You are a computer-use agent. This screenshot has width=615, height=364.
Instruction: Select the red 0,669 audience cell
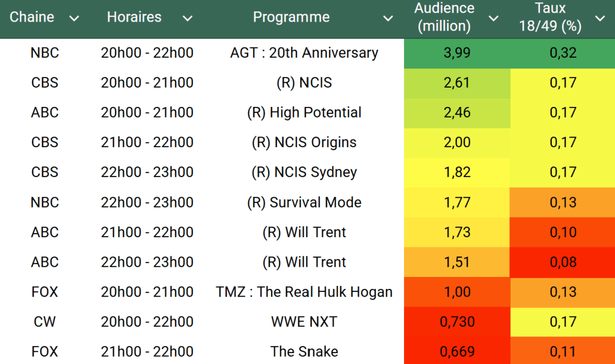457,351
